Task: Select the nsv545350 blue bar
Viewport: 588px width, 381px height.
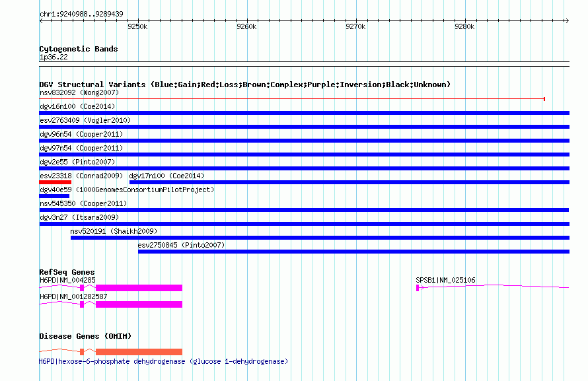Action: click(304, 210)
